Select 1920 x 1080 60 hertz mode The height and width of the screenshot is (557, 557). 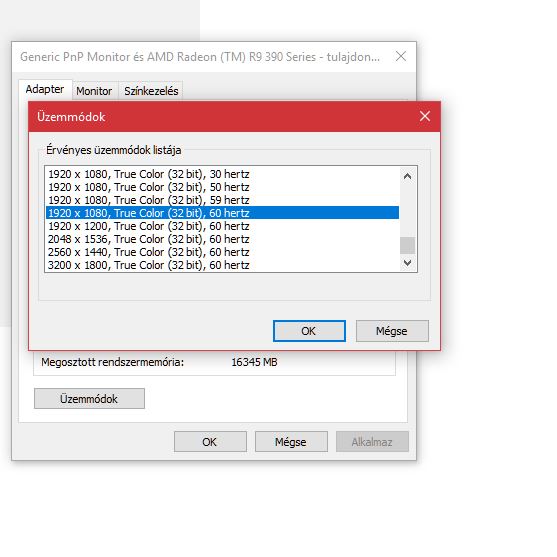click(x=222, y=213)
